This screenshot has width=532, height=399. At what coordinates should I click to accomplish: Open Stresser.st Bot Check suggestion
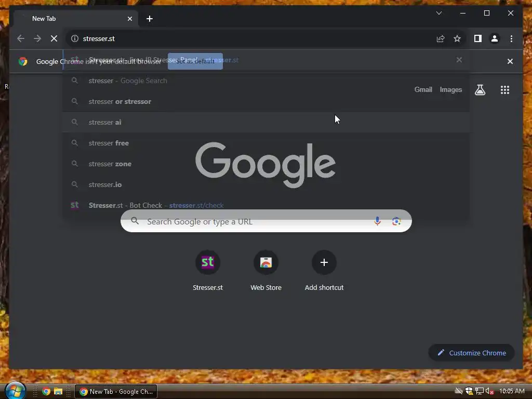tap(266, 205)
